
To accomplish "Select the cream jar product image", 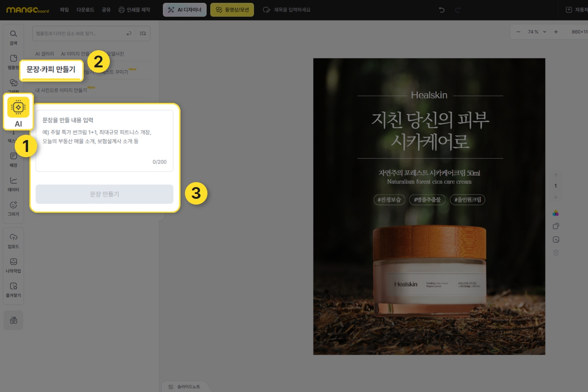I will pos(429,270).
